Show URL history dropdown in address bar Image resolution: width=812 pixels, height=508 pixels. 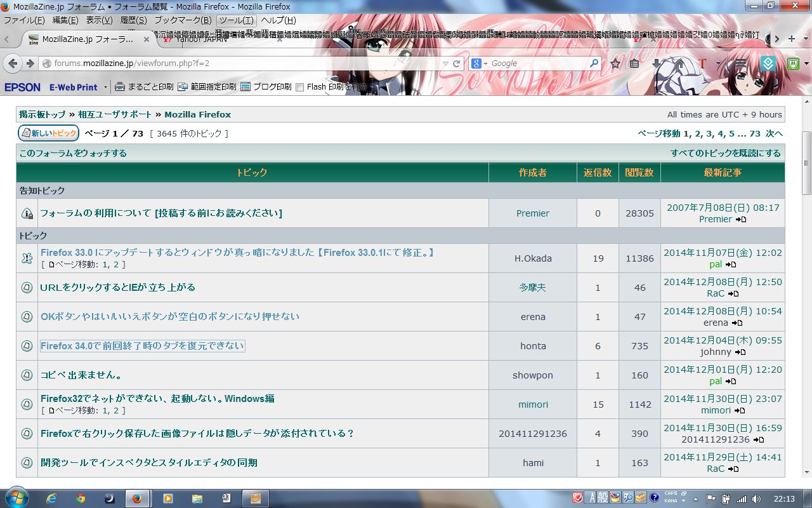pyautogui.click(x=446, y=63)
